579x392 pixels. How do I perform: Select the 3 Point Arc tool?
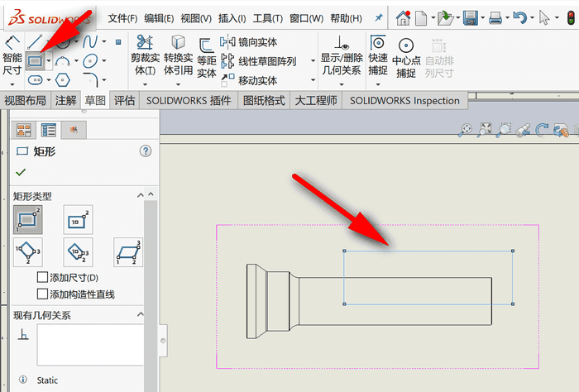coord(62,61)
